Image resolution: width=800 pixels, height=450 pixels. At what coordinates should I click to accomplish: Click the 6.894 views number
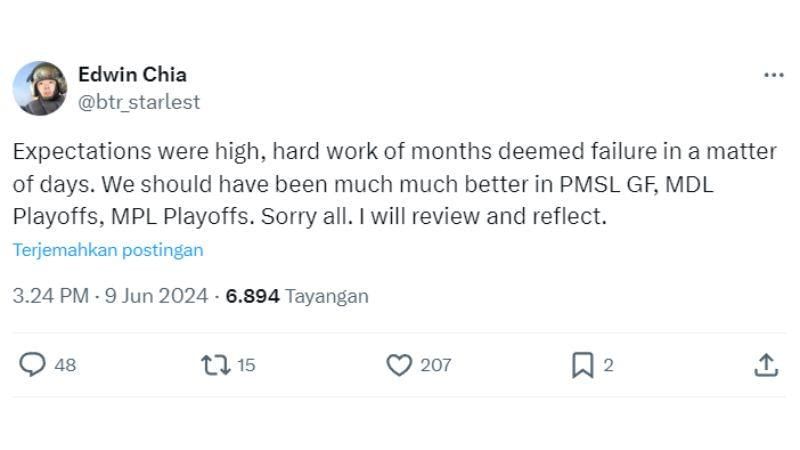point(253,296)
